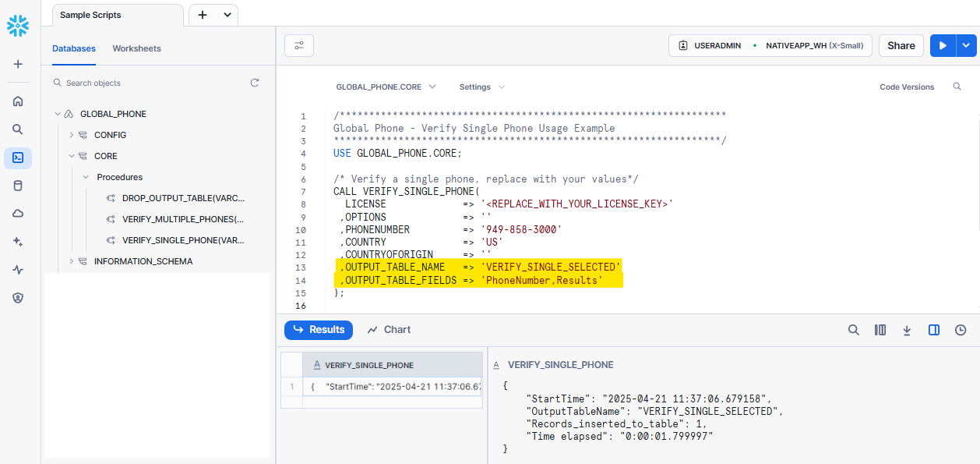980x464 pixels.
Task: Select the VERIFY_MULTIPLE_PHONES procedure
Action: [x=183, y=219]
